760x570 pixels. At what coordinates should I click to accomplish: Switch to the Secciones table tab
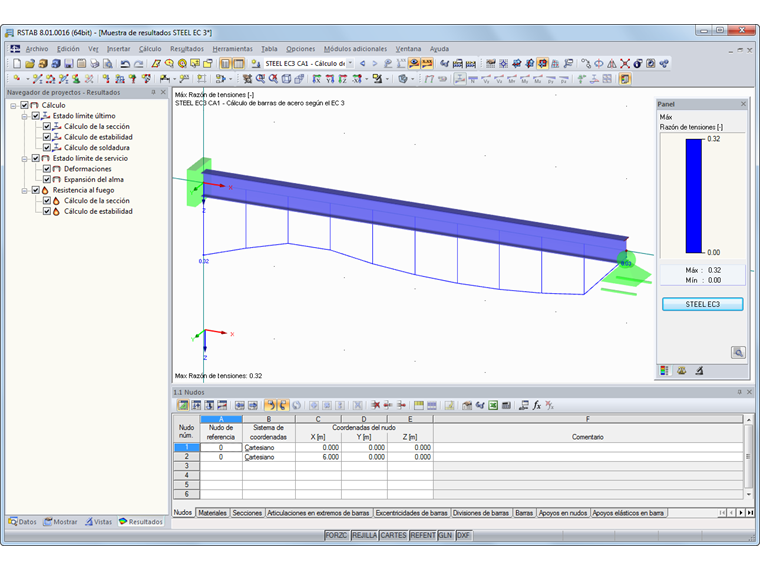[x=247, y=513]
